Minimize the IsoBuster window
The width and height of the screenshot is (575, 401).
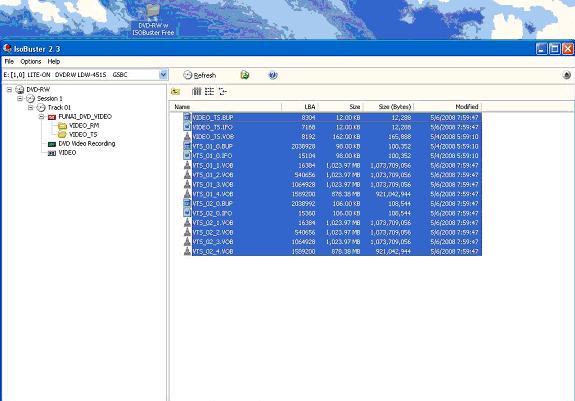pos(542,48)
